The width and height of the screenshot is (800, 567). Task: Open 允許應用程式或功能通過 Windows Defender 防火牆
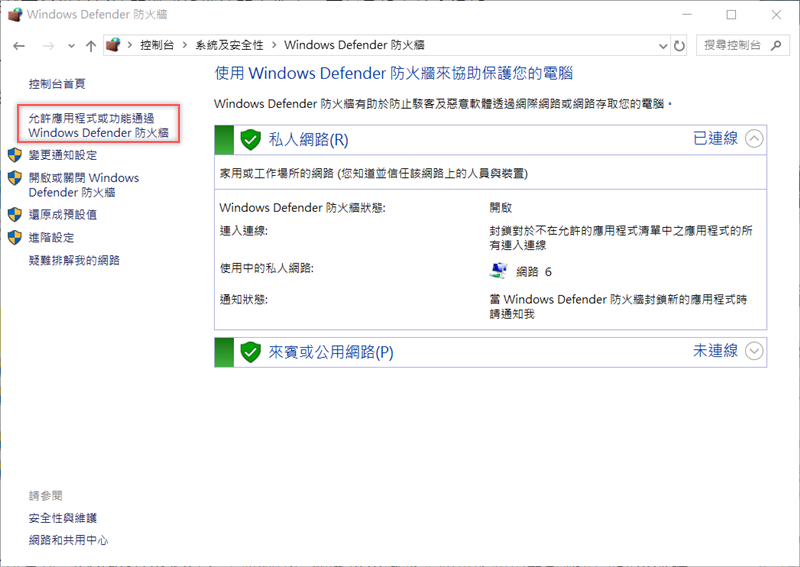point(98,126)
